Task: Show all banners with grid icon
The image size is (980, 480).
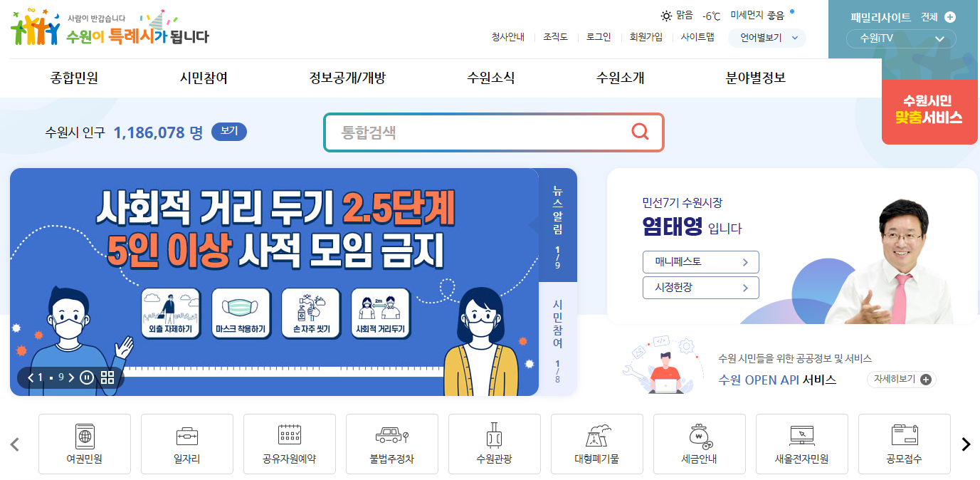Action: [107, 377]
